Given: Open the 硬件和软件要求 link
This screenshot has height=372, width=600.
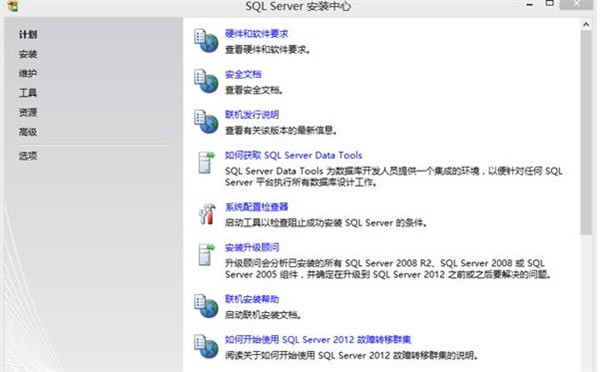Looking at the screenshot, I should pyautogui.click(x=256, y=34).
